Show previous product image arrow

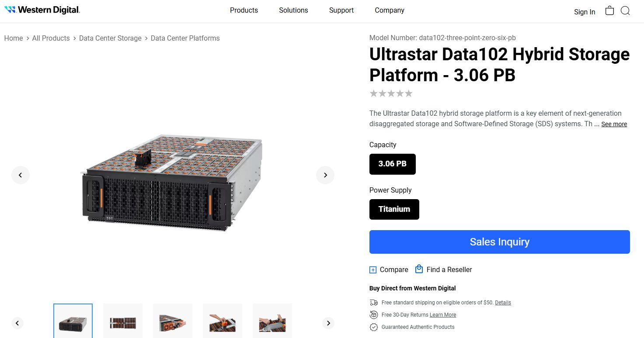(21, 175)
